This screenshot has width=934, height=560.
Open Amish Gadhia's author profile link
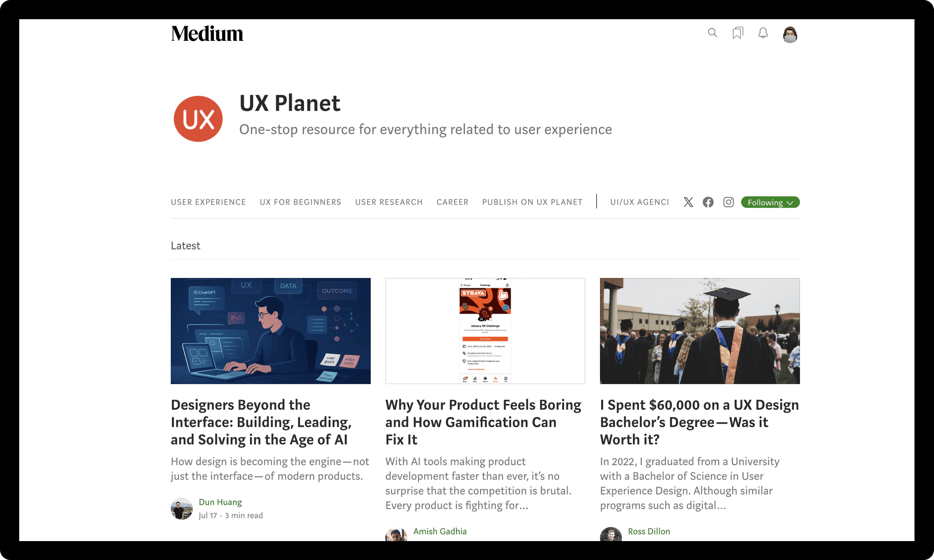[x=440, y=531]
